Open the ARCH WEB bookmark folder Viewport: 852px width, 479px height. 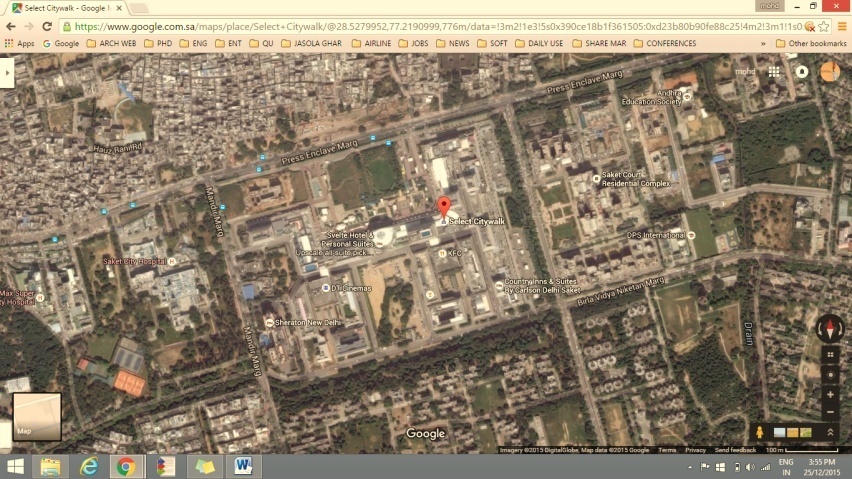(x=113, y=44)
